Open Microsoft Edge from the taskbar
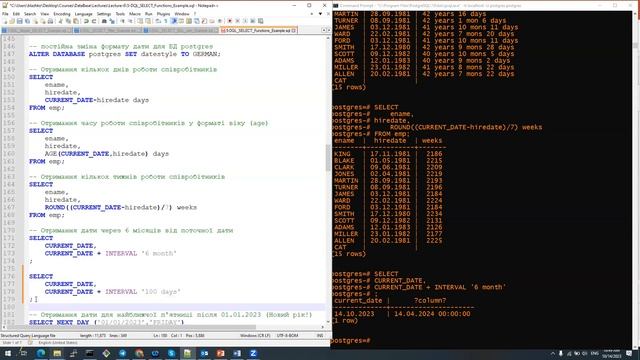 41,353
